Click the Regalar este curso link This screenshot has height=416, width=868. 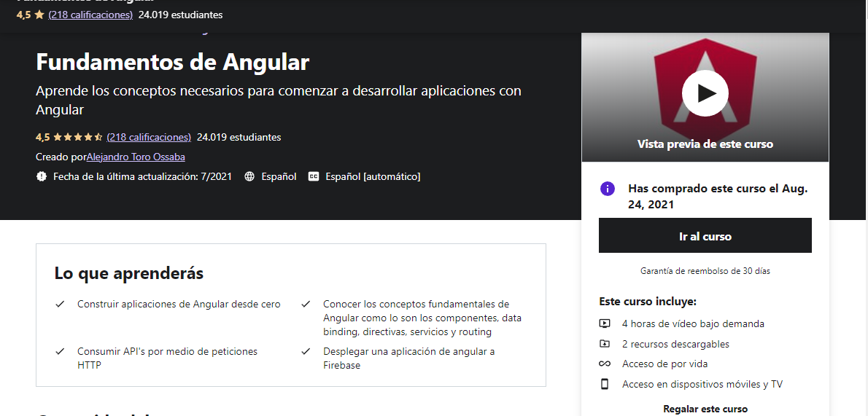pyautogui.click(x=705, y=409)
